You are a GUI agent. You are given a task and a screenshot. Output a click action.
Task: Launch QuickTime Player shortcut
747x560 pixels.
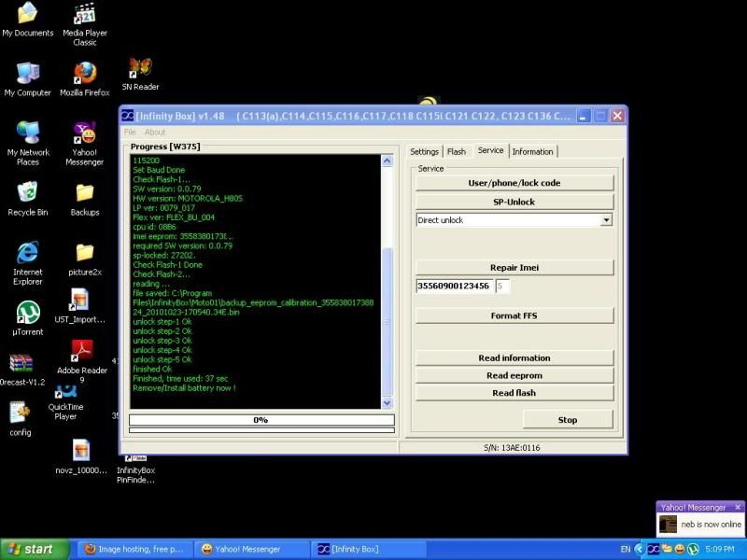pos(65,403)
